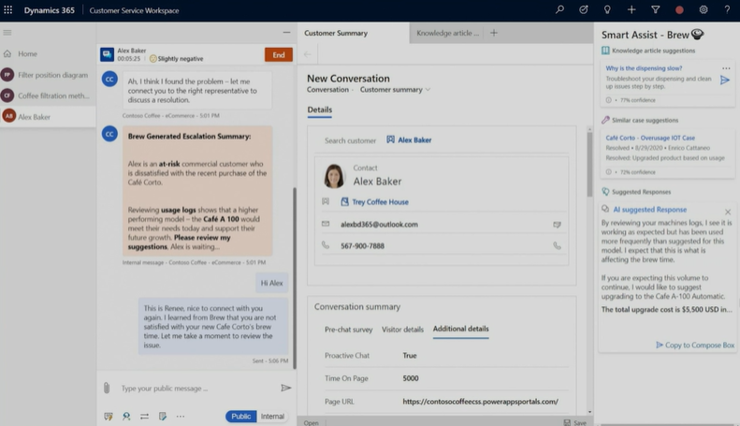Image resolution: width=740 pixels, height=426 pixels.
Task: Open 'Why is the dispensing slow?' article
Action: tap(644, 68)
